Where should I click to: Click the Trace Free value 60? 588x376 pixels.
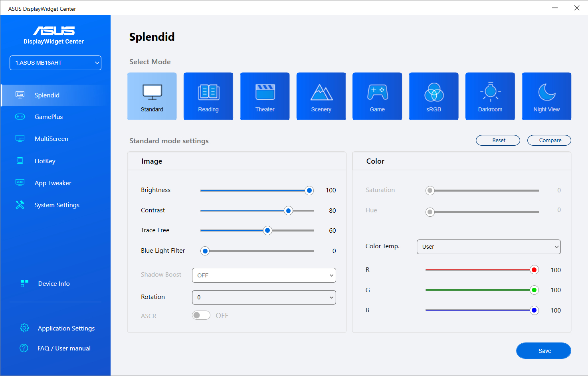333,230
